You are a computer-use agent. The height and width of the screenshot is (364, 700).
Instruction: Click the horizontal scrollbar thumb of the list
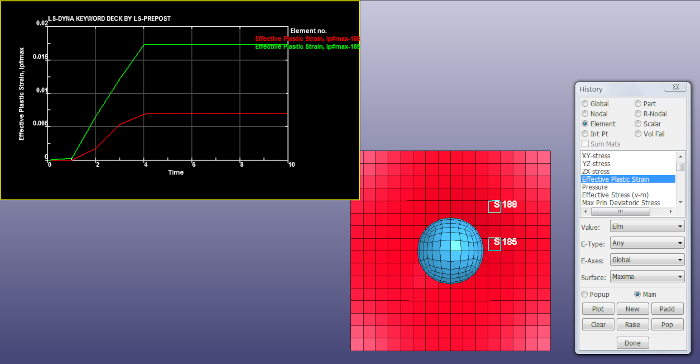(620, 211)
